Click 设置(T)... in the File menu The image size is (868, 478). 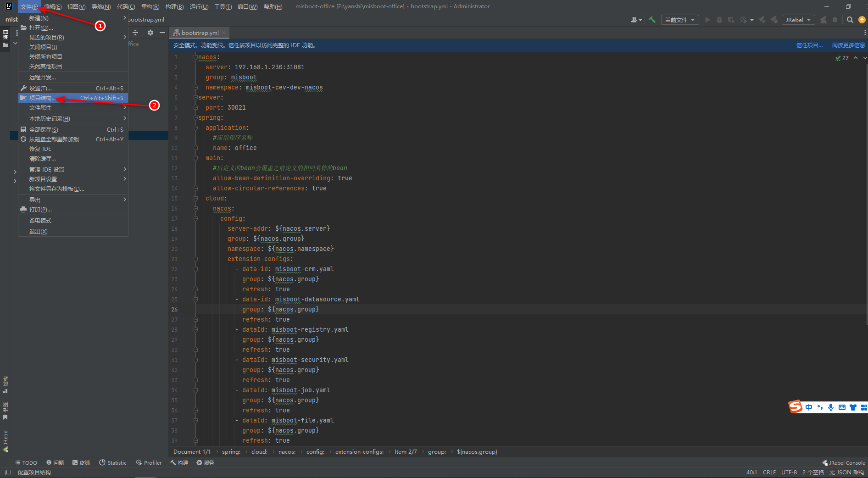click(x=73, y=88)
